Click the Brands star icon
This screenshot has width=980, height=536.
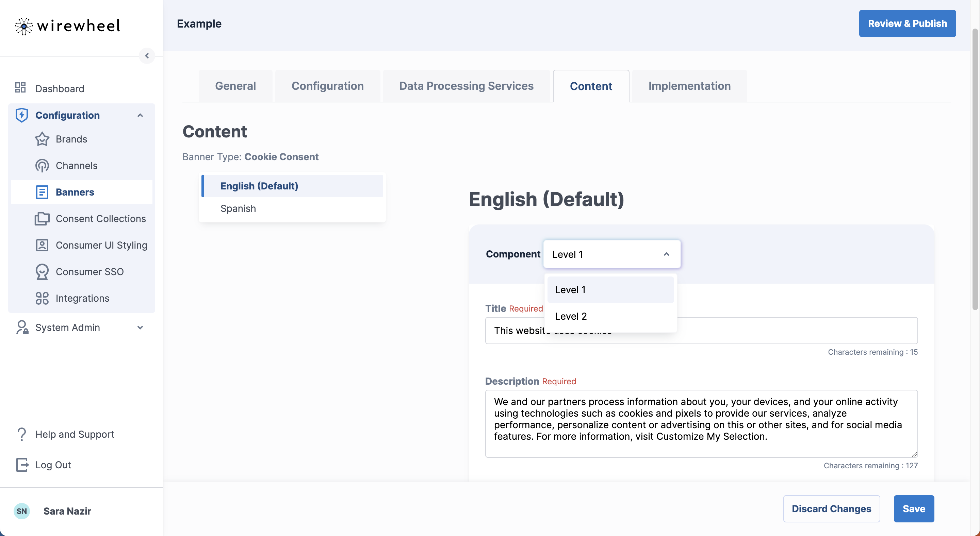coord(42,139)
